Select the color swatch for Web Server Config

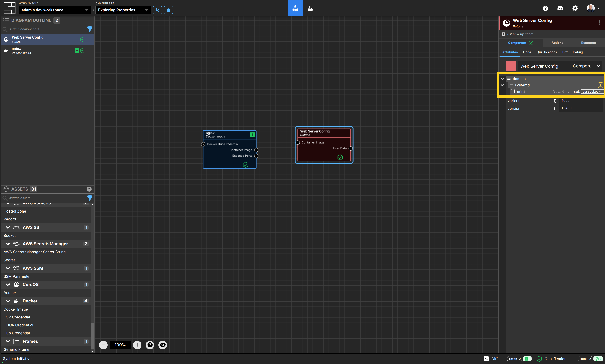[511, 66]
